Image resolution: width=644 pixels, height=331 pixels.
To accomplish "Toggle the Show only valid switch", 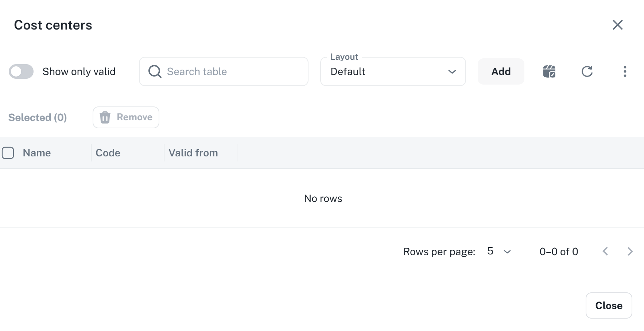I will [x=21, y=71].
